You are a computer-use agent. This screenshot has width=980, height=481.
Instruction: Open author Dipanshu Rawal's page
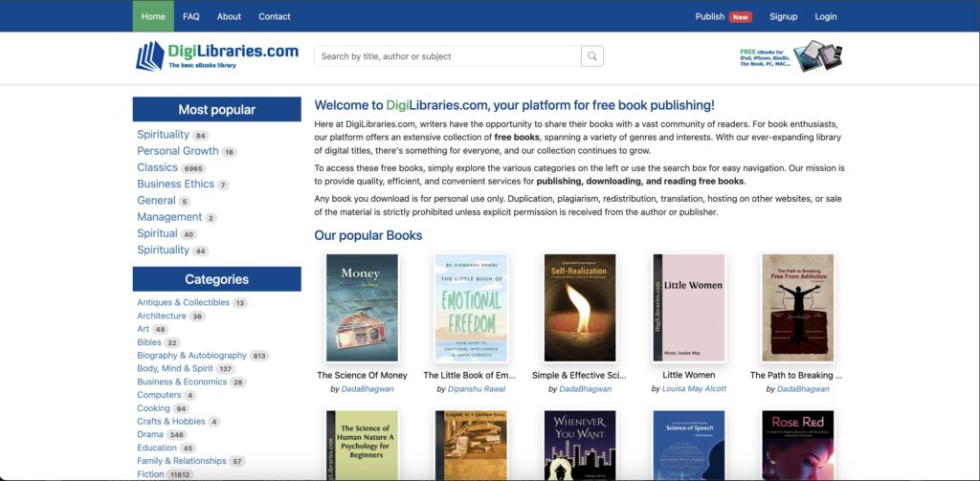(x=477, y=389)
